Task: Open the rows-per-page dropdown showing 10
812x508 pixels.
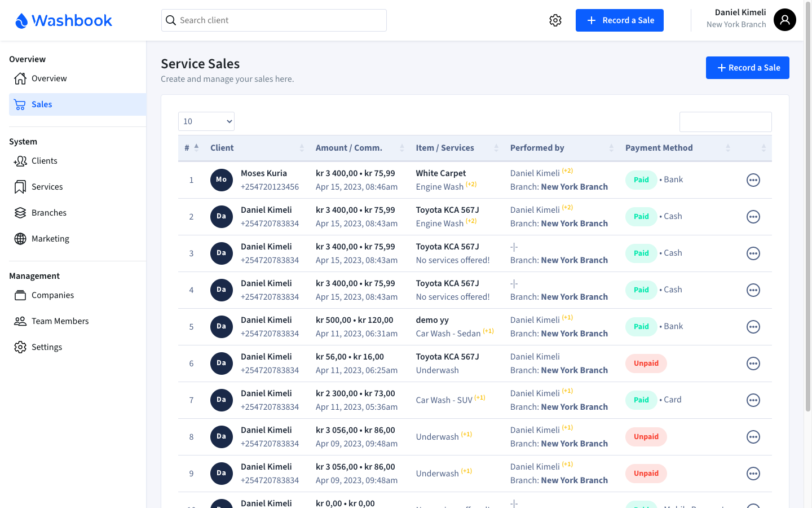Action: (x=206, y=121)
